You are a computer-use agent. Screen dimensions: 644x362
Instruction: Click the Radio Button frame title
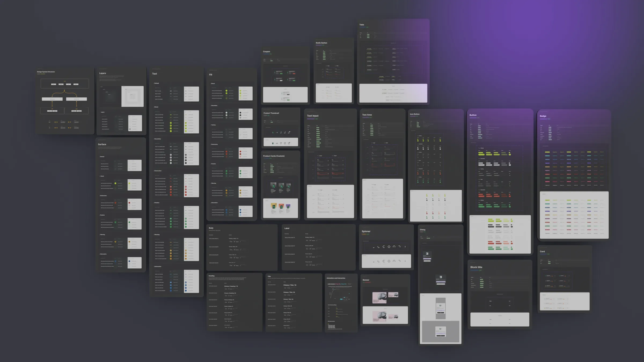[321, 43]
